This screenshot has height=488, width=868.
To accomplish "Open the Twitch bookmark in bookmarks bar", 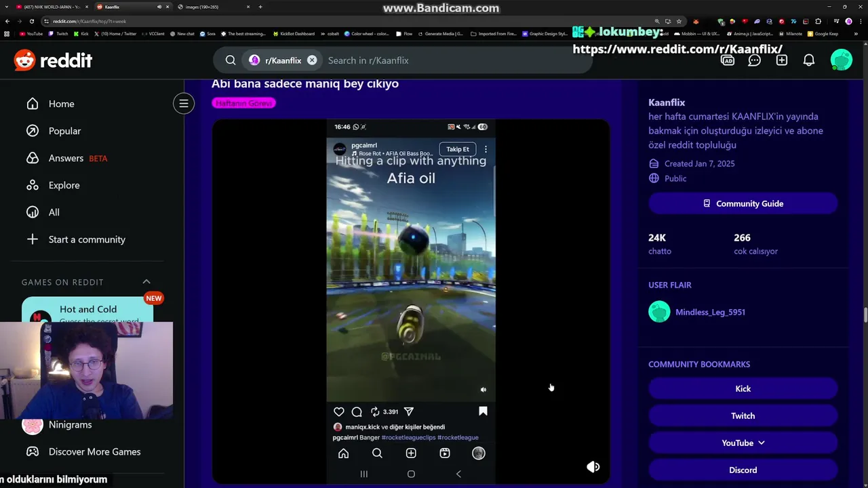I will click(x=58, y=33).
